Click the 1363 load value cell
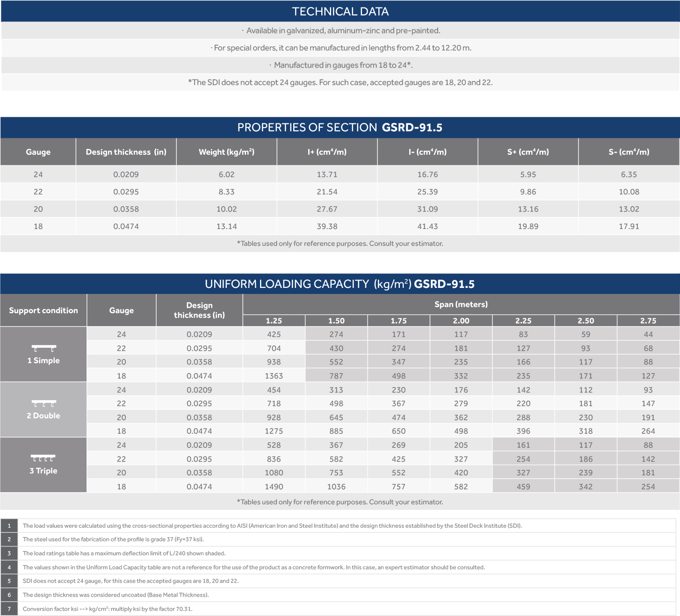The width and height of the screenshot is (680, 616). 274,376
